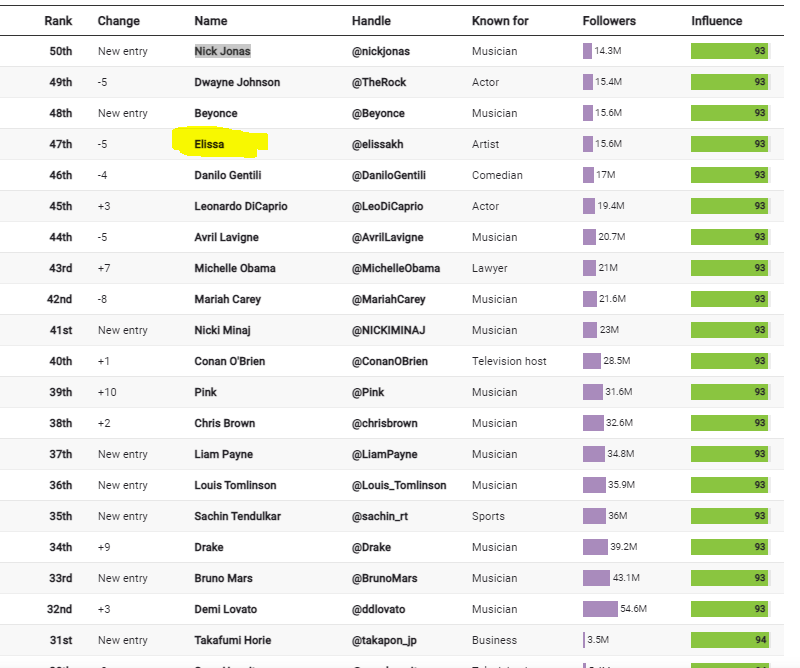Click the Handle column header

click(371, 21)
